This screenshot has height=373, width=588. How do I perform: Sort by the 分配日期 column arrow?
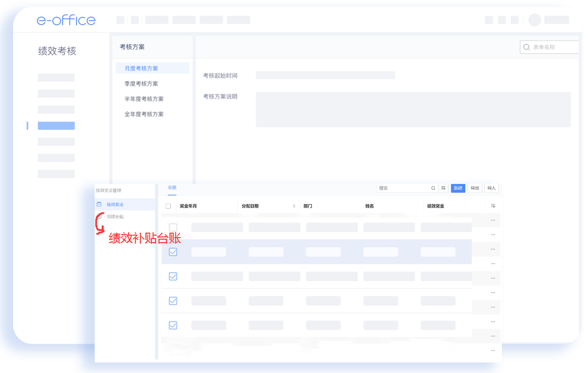pos(294,206)
